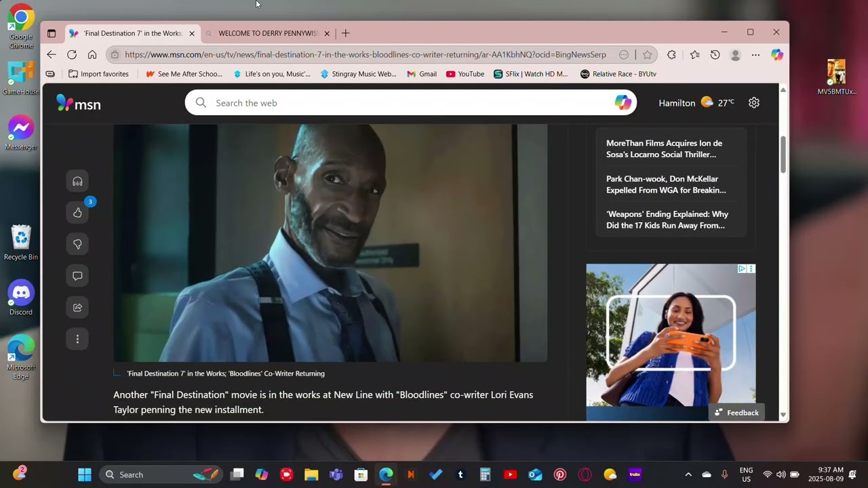
Task: Open the YouTube bookmark
Action: point(465,74)
